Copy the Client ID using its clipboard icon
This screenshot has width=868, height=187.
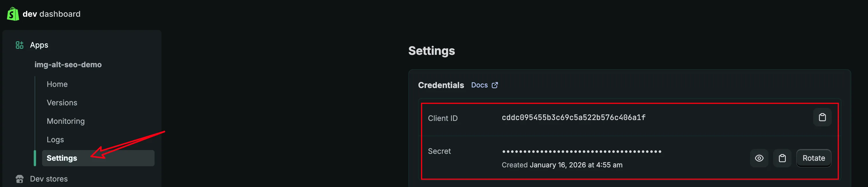pos(822,117)
